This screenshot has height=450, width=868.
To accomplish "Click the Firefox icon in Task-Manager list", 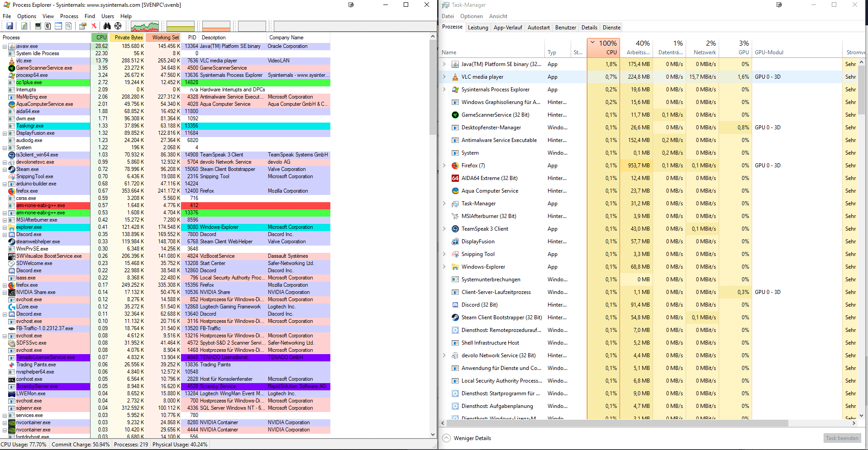I will coord(455,166).
